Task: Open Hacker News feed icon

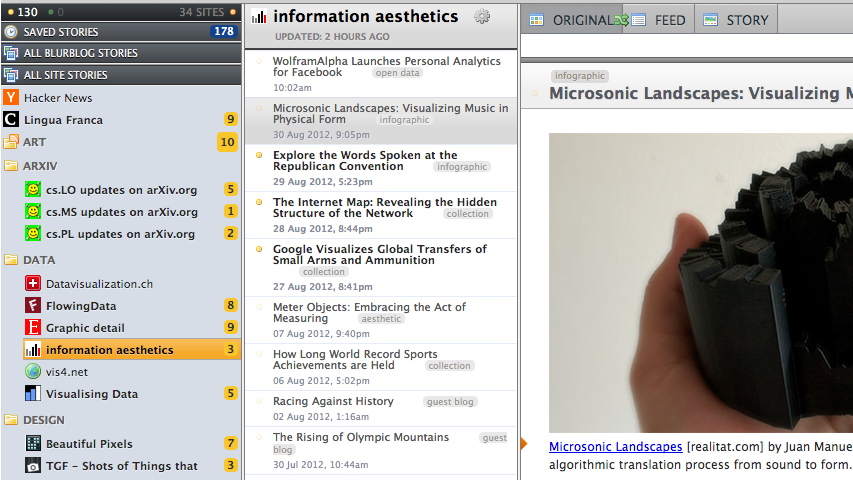Action: tap(11, 97)
